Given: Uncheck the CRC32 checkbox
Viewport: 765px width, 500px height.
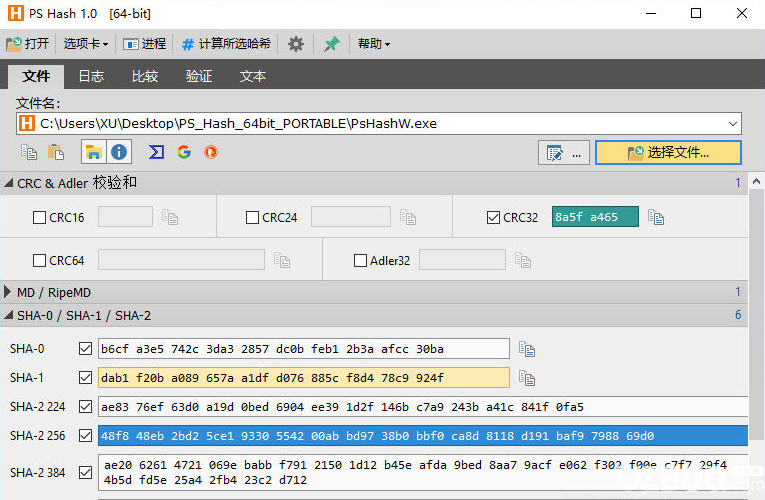Looking at the screenshot, I should 493,218.
